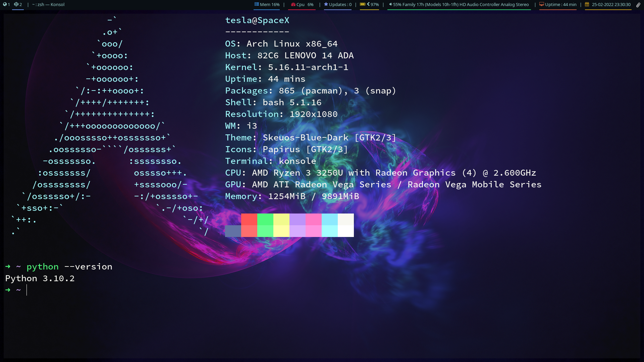Screen dimensions: 644x362
Task: Click the bright cyan top-row swatch
Action: [x=330, y=219]
